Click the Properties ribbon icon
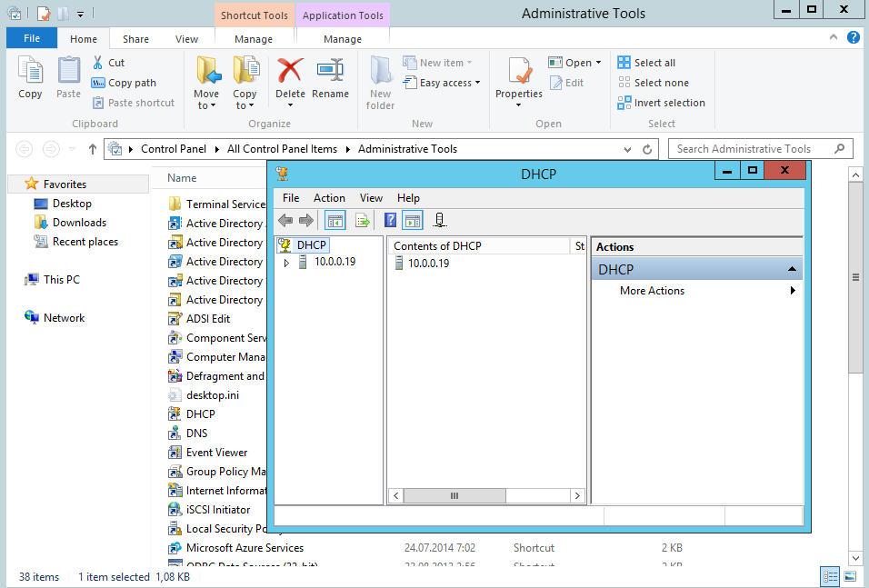The width and height of the screenshot is (869, 588). point(519,73)
